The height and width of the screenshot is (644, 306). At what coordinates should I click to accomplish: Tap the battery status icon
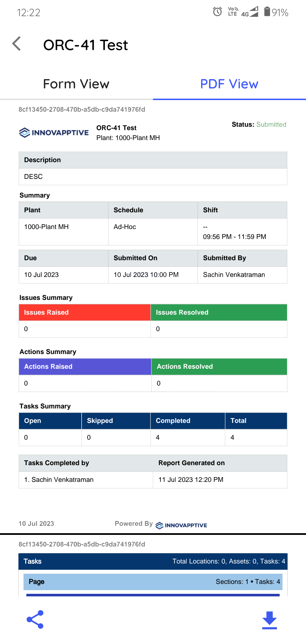click(x=267, y=12)
